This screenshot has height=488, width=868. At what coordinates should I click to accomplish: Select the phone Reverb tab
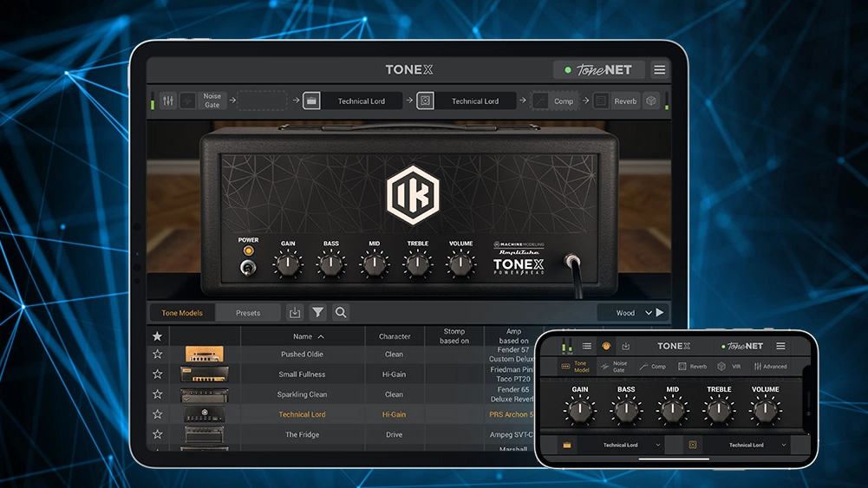pyautogui.click(x=693, y=367)
